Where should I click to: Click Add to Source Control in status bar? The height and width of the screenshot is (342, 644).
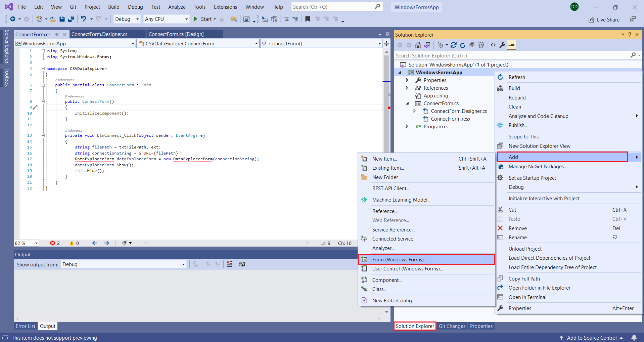click(592, 338)
